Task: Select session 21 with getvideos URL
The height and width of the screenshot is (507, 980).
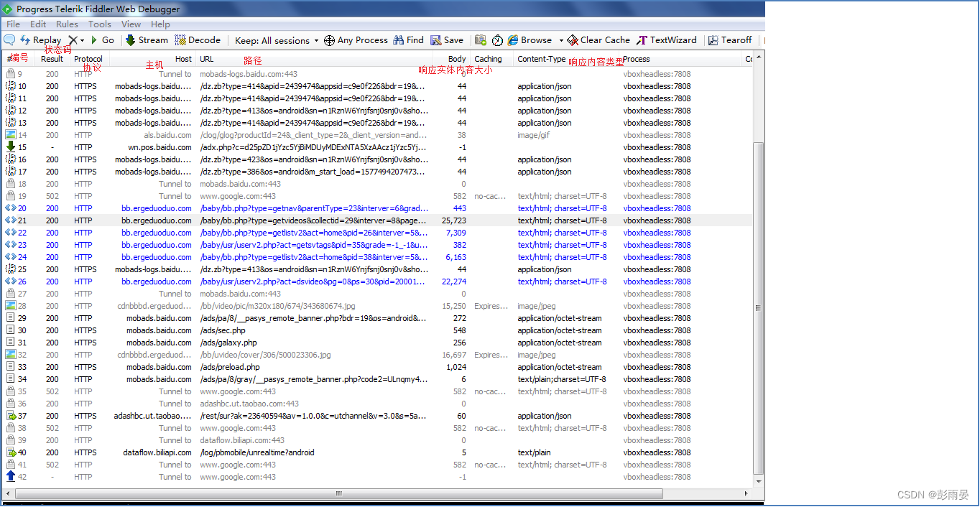Action: 377,220
